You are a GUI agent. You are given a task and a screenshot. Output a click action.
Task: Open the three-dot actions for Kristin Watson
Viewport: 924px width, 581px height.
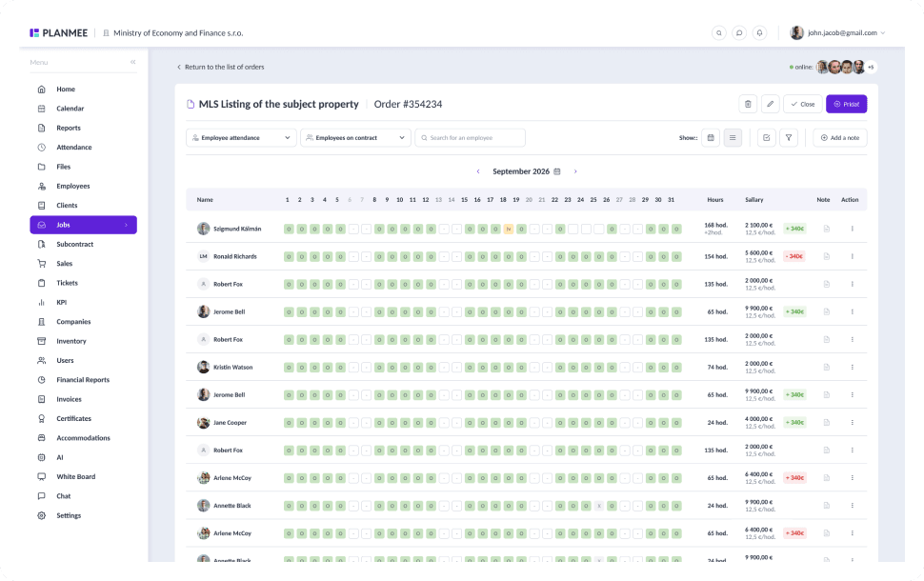click(853, 367)
